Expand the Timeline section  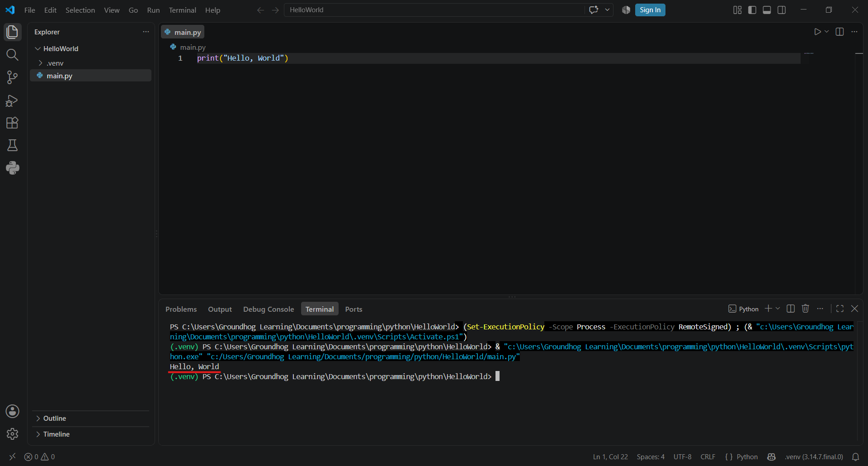click(90, 434)
